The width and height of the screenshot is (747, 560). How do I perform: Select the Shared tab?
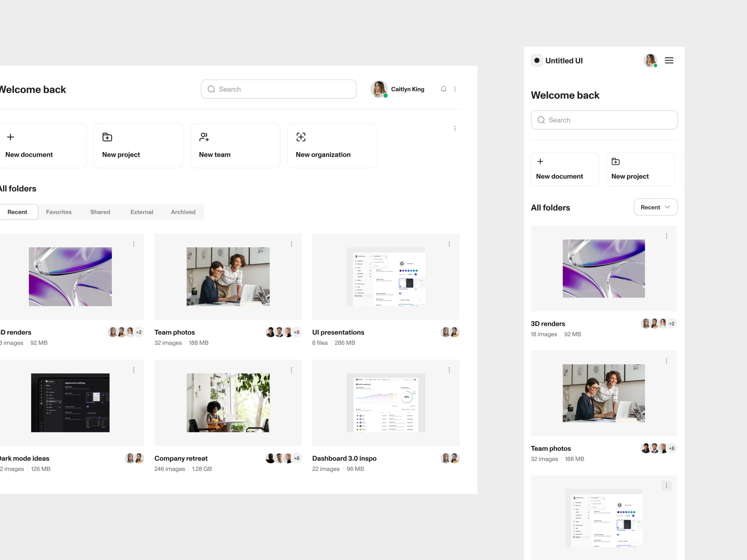[x=100, y=212]
